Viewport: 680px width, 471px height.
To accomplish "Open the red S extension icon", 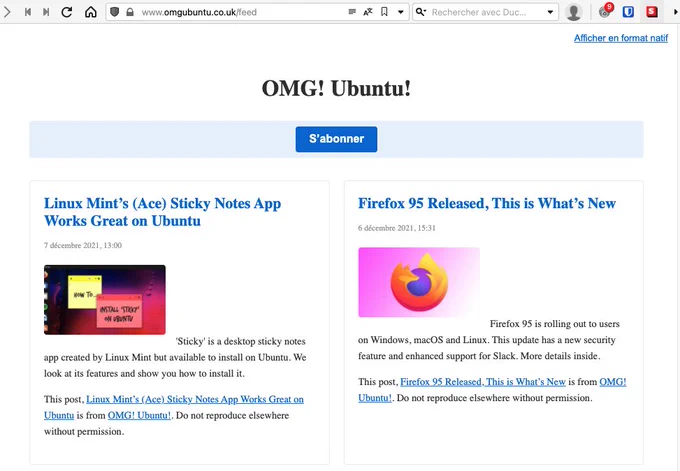I will (652, 12).
